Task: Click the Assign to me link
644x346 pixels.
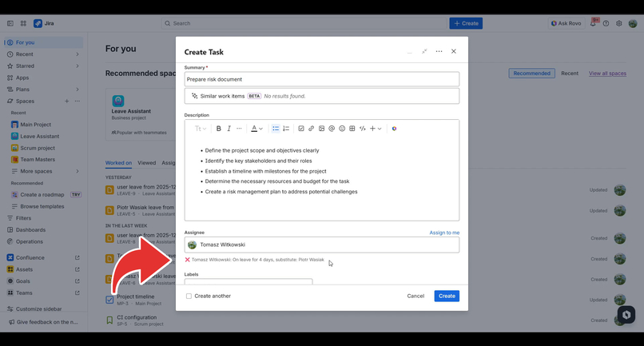Action: click(x=444, y=233)
